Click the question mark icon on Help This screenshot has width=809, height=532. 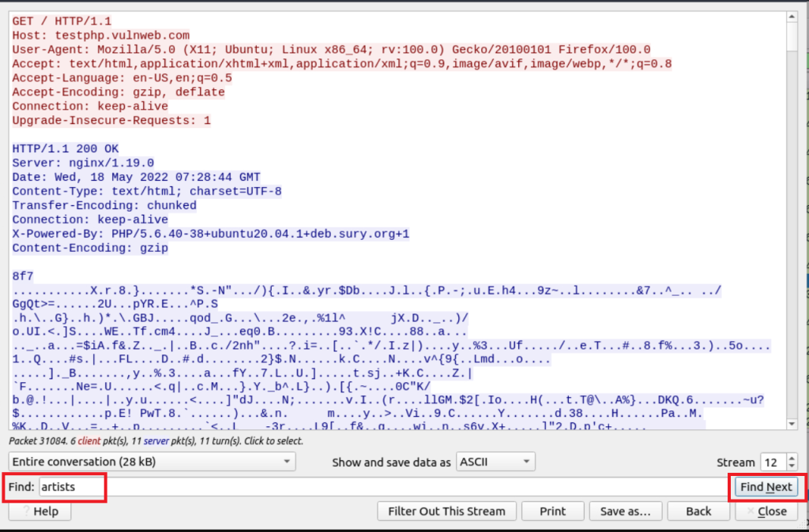pos(21,511)
